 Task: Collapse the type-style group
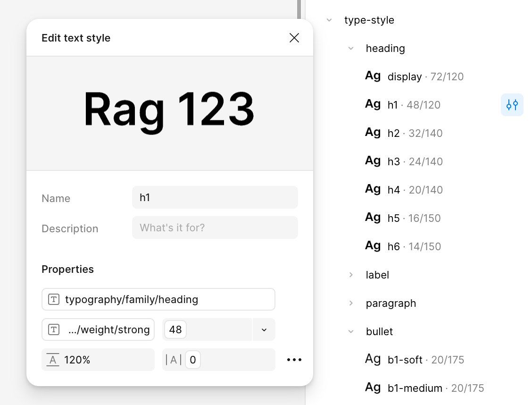point(329,20)
